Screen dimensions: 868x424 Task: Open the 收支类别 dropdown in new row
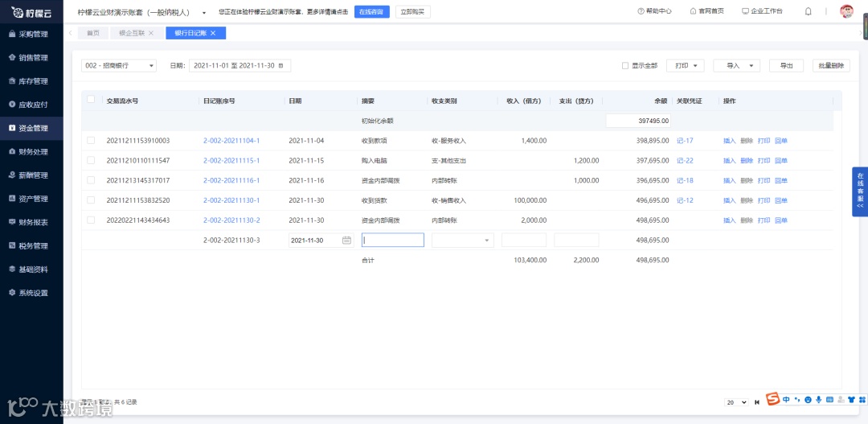463,240
